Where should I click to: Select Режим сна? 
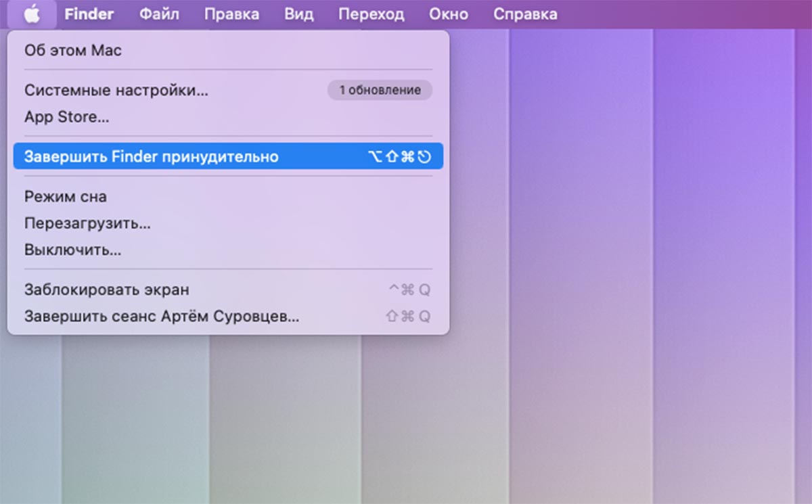pos(228,197)
